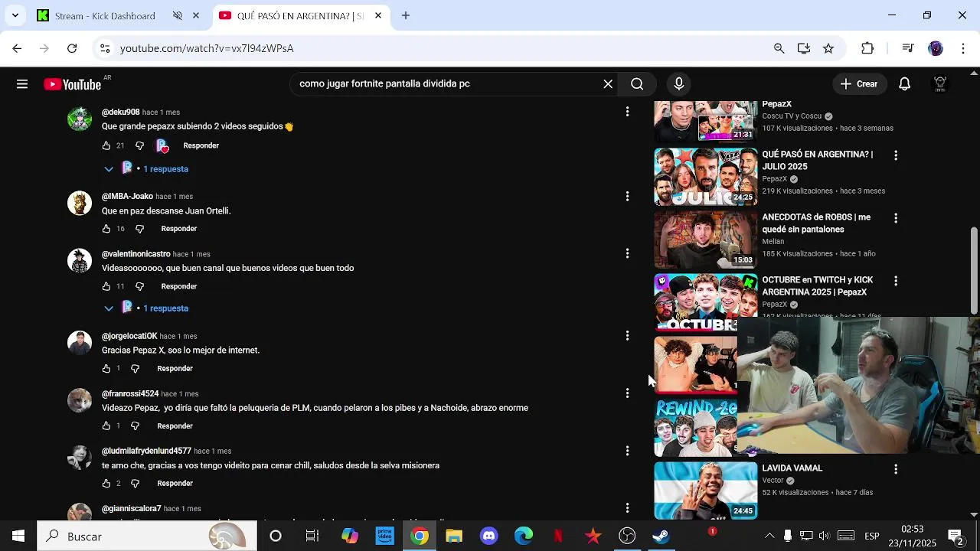The image size is (980, 551).
Task: Open options menu for @jorgelocatiOK comment
Action: pyautogui.click(x=627, y=336)
